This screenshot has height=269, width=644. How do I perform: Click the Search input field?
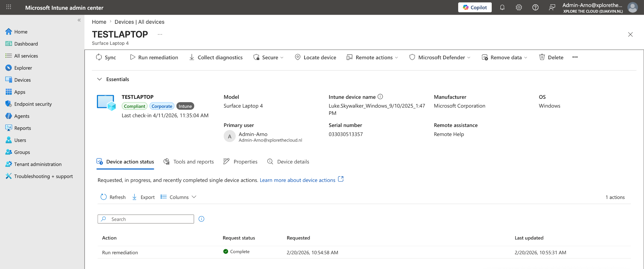[146, 219]
